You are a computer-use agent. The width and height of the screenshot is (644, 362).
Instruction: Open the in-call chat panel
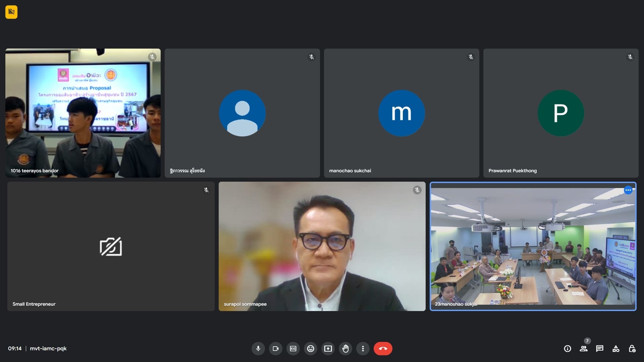600,349
